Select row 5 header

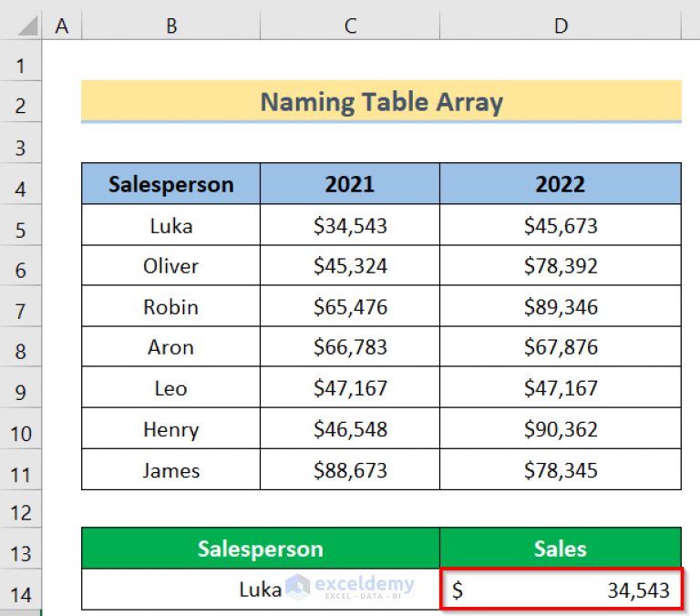pyautogui.click(x=21, y=225)
